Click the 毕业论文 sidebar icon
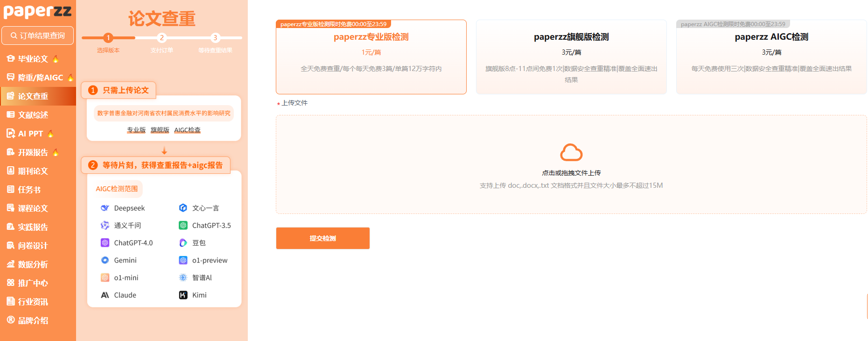The image size is (868, 341). point(11,58)
